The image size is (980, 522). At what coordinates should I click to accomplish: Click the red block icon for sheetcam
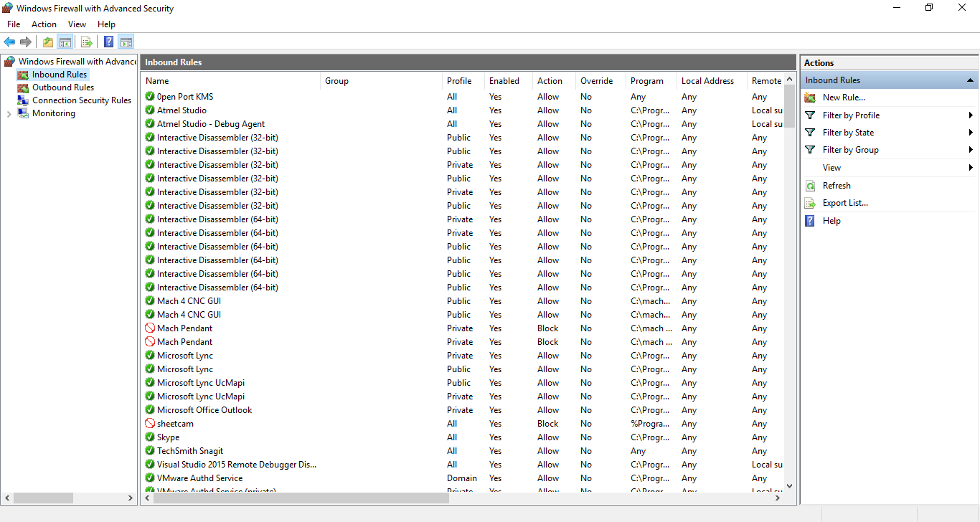(x=150, y=424)
